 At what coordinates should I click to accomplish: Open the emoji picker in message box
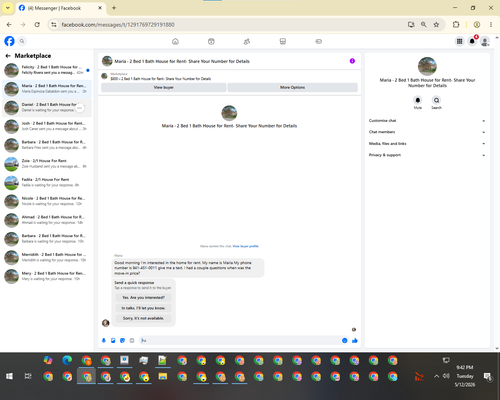[x=345, y=340]
